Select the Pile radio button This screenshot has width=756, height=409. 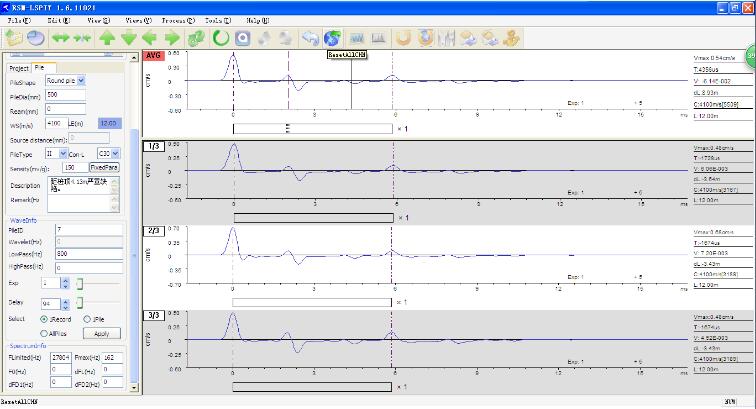pyautogui.click(x=87, y=319)
